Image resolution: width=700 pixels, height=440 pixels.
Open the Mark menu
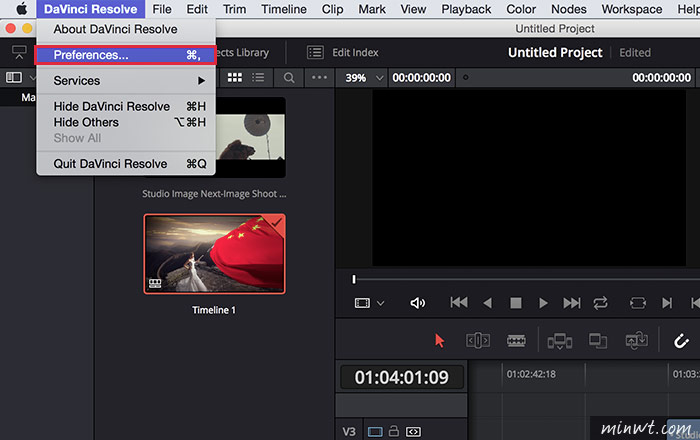(372, 9)
